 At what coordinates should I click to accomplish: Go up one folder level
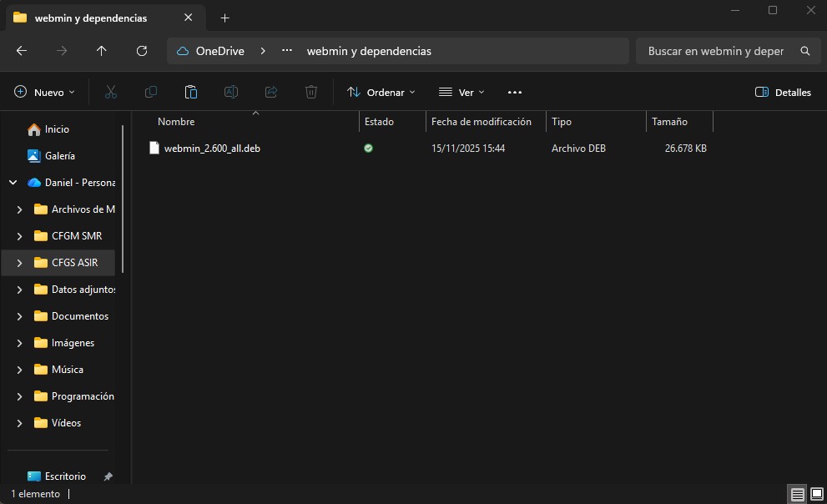pos(102,51)
